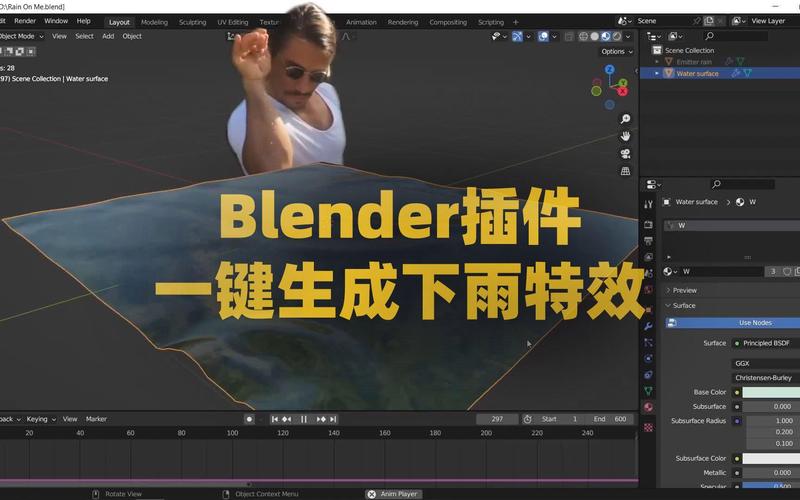Screen dimensions: 800x500
Task: Open shading options dropdown arrow
Action: [x=628, y=36]
